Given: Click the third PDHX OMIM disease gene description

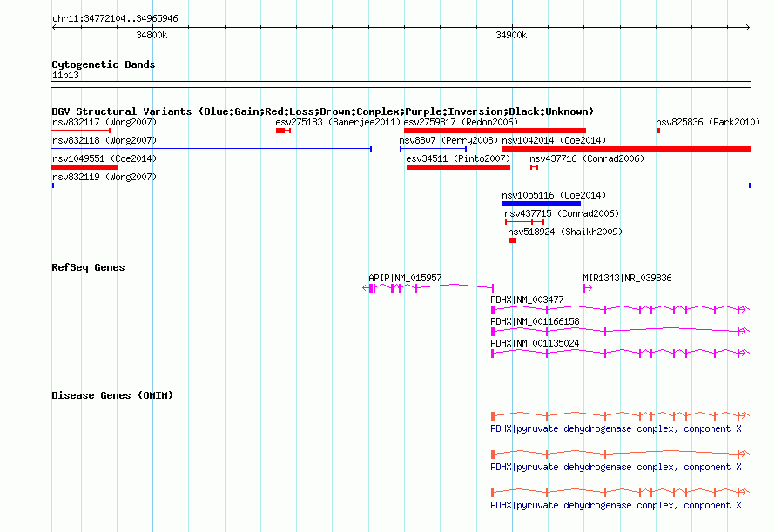Looking at the screenshot, I should click(x=616, y=505).
